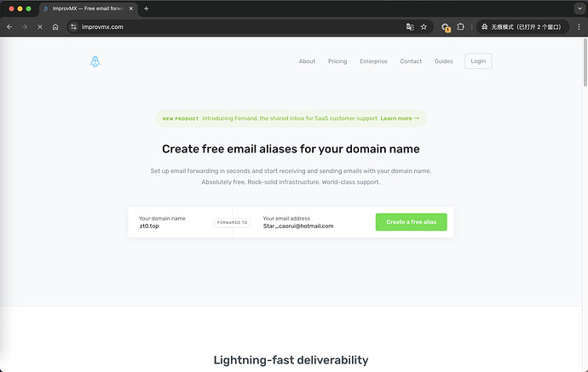Image resolution: width=588 pixels, height=372 pixels.
Task: View site information in the address bar
Action: pos(74,27)
